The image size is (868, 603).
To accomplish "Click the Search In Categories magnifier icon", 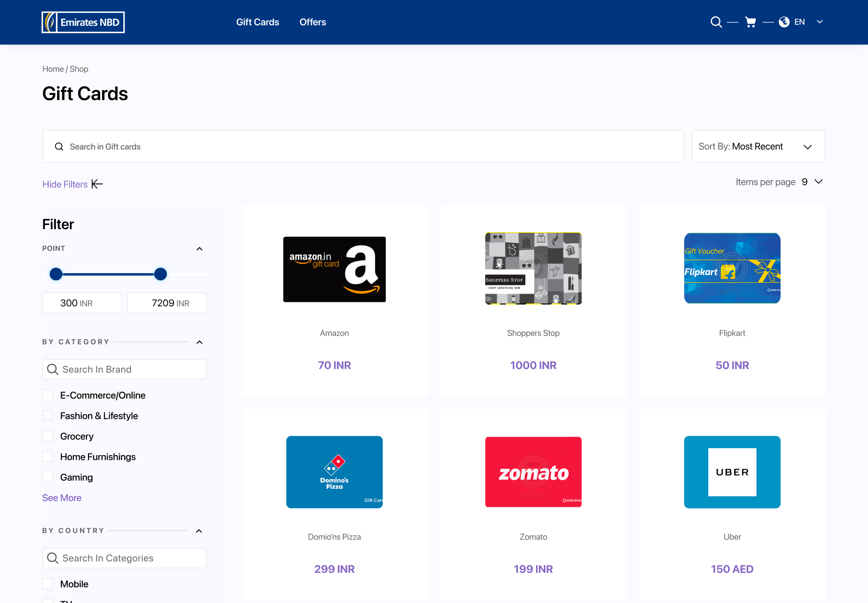I will [x=53, y=558].
